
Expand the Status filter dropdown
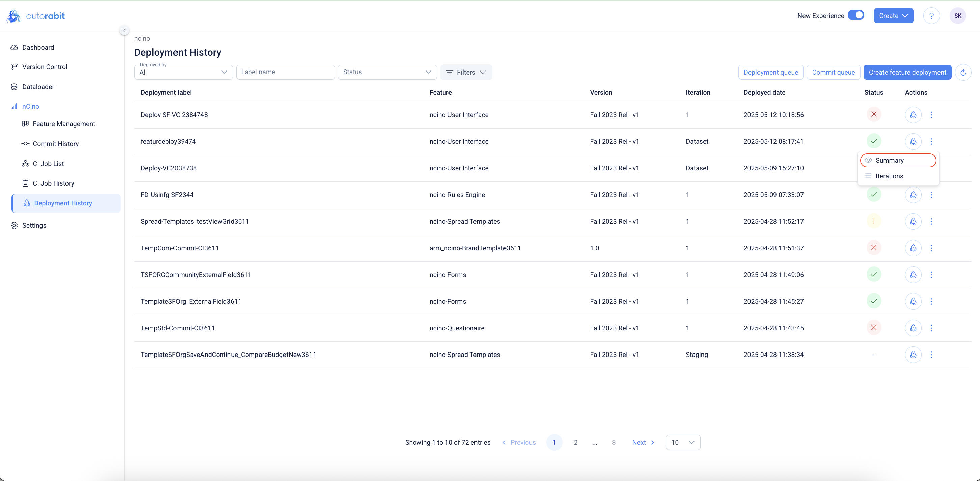tap(387, 72)
